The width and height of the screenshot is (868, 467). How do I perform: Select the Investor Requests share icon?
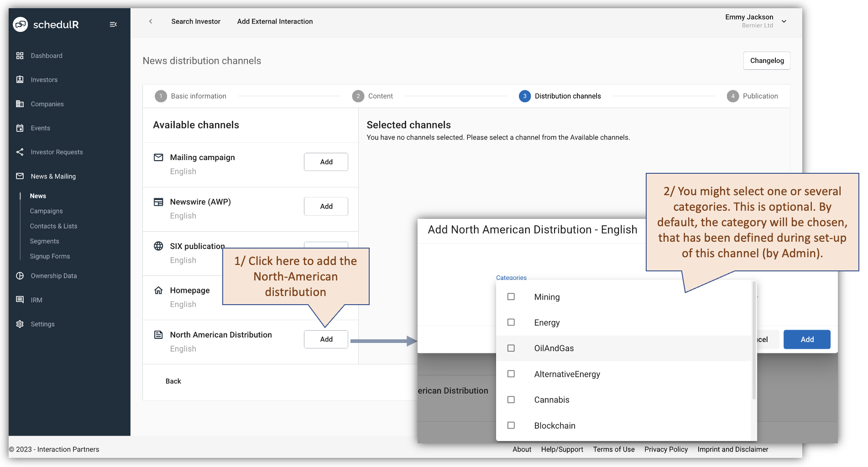[x=20, y=152]
